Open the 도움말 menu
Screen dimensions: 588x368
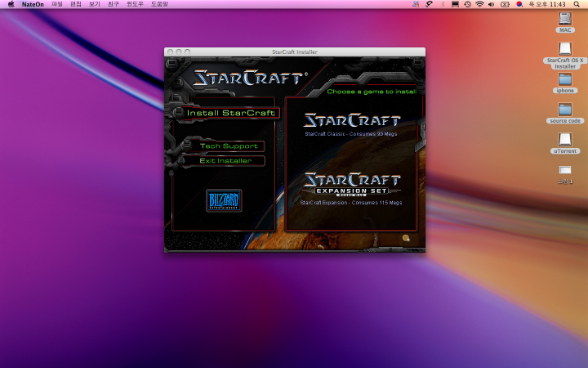[x=159, y=4]
